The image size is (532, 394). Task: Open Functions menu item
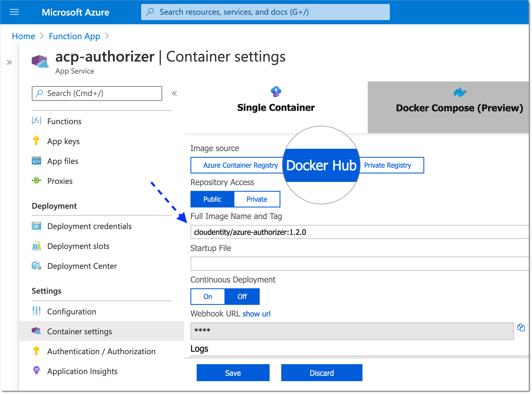[x=101, y=121]
